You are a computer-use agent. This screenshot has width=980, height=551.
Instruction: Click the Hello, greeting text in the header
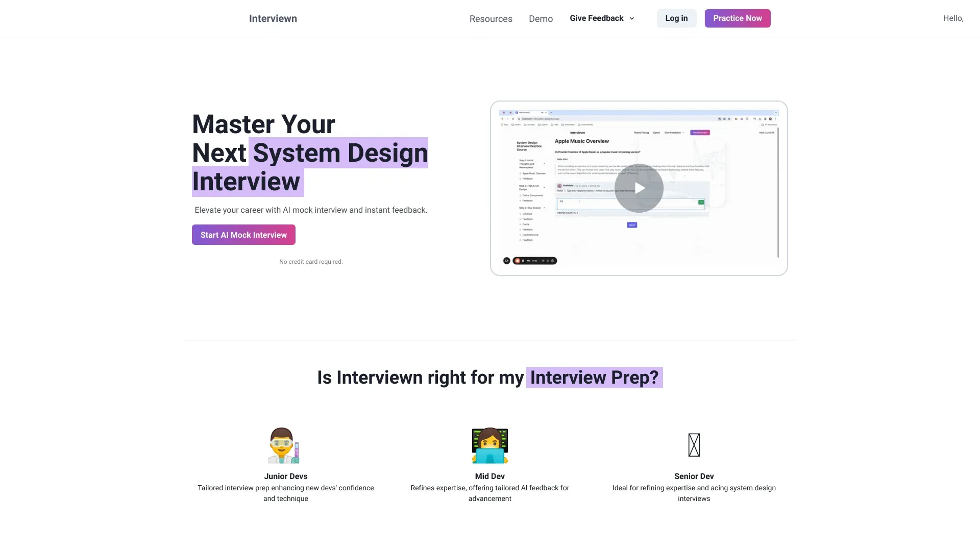coord(953,18)
